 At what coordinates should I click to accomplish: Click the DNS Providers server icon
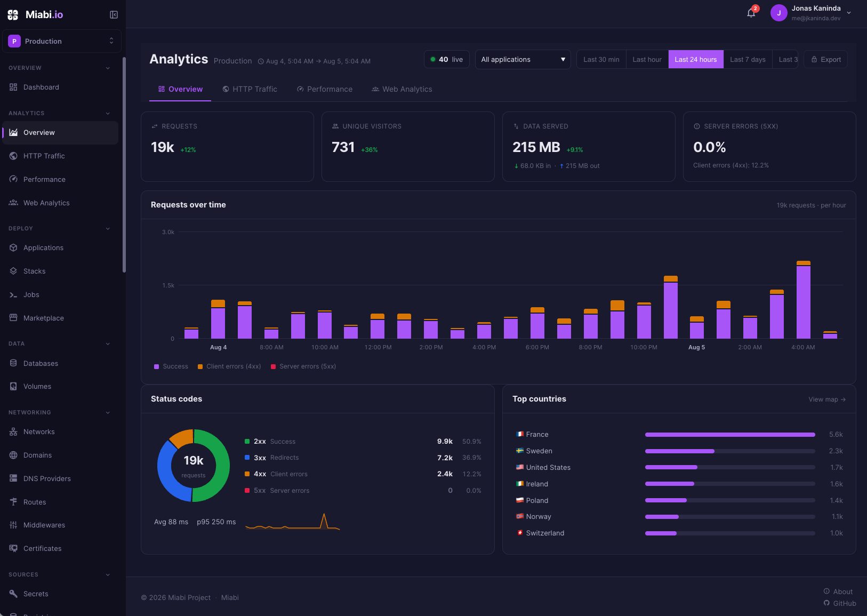tap(13, 479)
